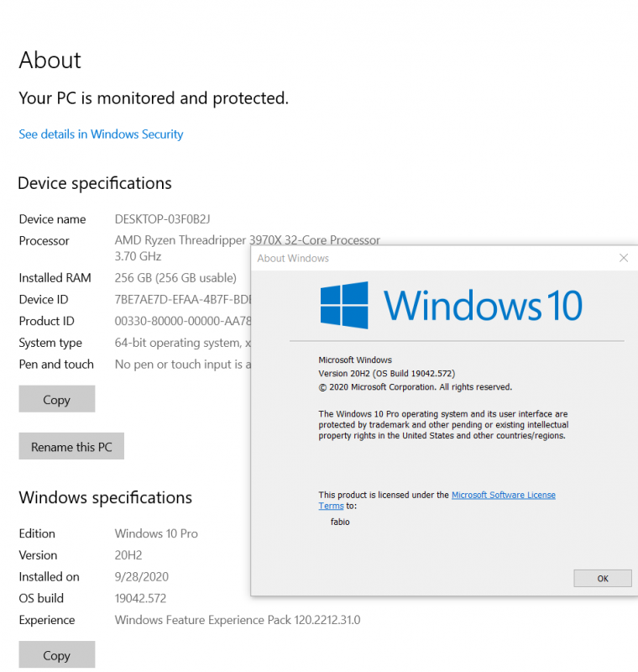Click the Experience label
638x672 pixels.
[x=47, y=620]
